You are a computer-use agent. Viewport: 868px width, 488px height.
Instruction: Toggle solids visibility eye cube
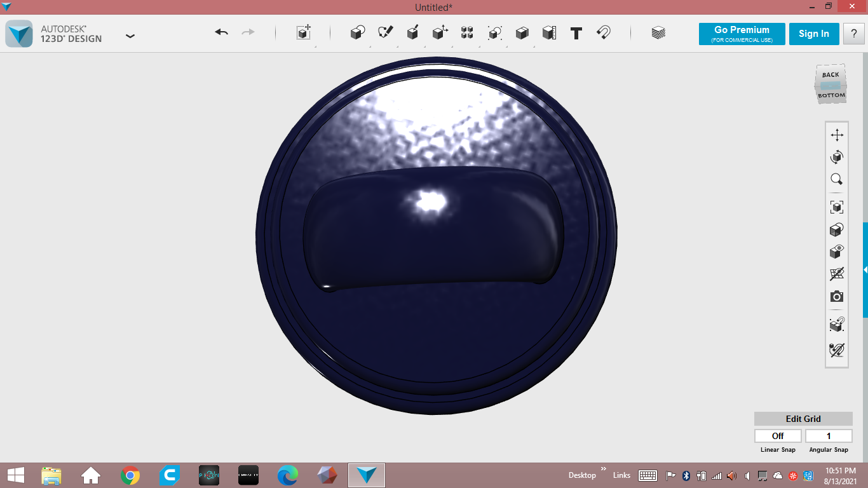[837, 252]
